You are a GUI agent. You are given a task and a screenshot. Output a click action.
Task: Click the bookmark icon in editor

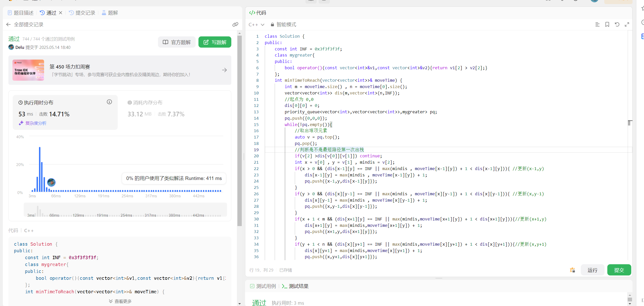pyautogui.click(x=607, y=24)
